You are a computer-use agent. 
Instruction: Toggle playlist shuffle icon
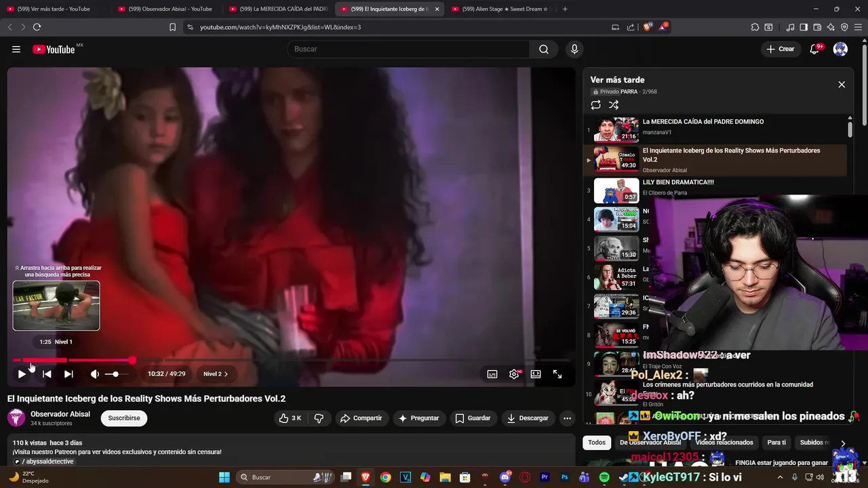(614, 105)
